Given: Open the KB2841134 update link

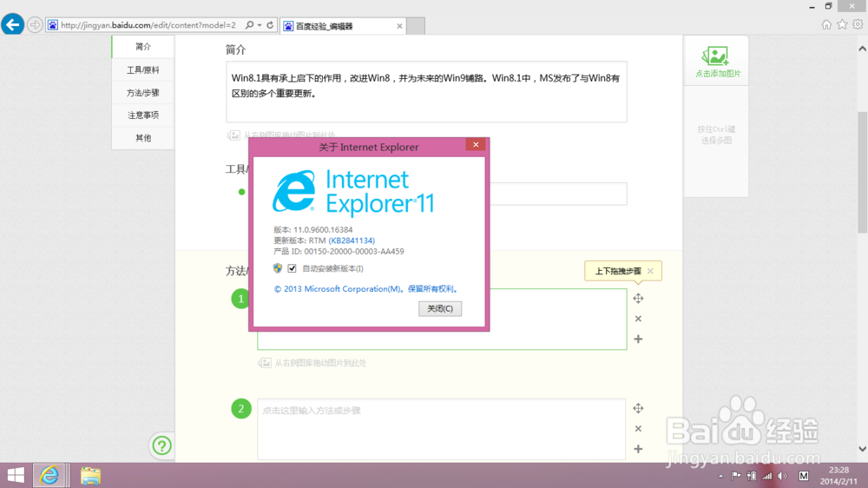Looking at the screenshot, I should pos(352,241).
